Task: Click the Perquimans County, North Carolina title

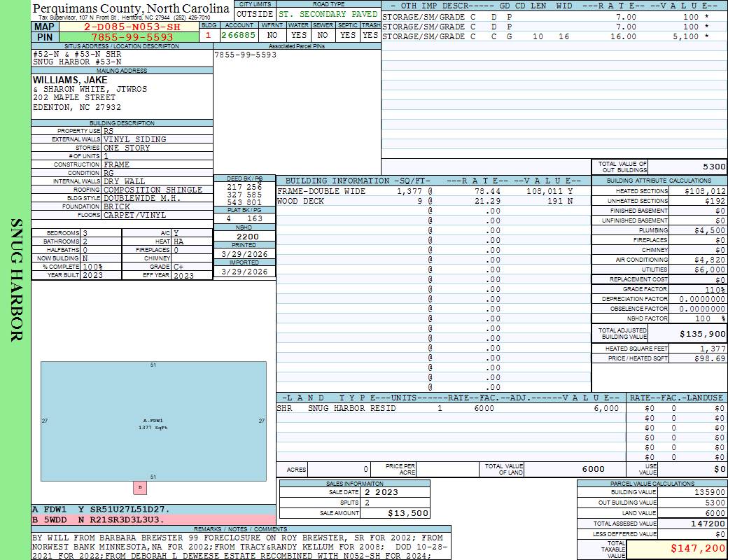Action: pos(131,8)
